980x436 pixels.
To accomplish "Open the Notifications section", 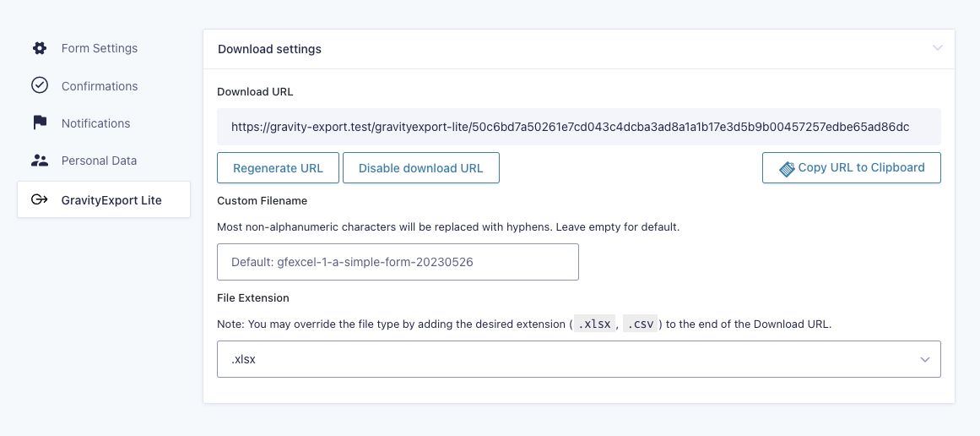I will 95,123.
